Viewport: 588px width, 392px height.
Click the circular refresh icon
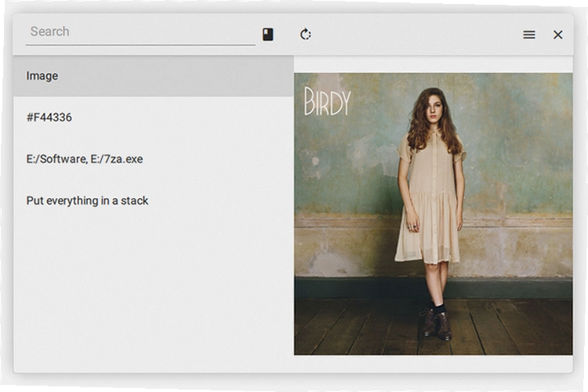tap(305, 34)
